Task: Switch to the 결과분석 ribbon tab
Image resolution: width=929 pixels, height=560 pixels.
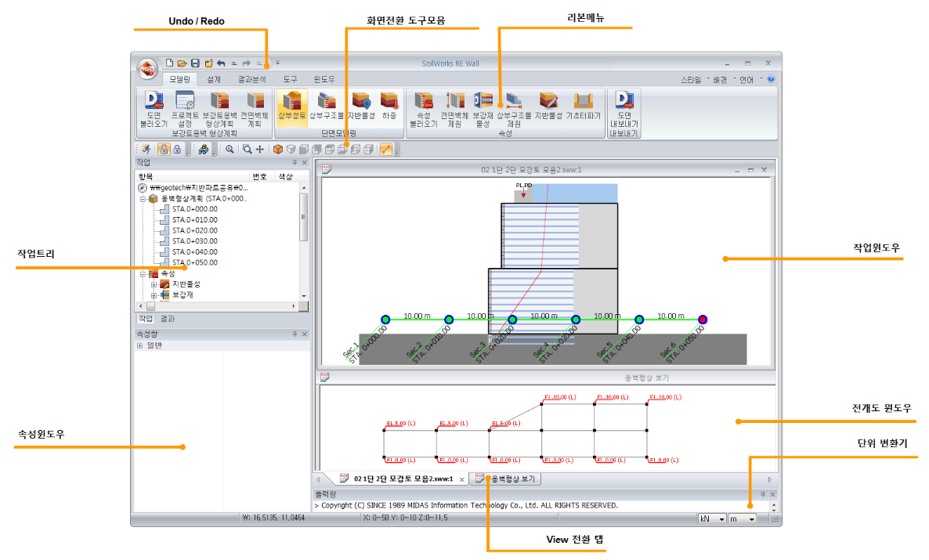Action: point(251,79)
